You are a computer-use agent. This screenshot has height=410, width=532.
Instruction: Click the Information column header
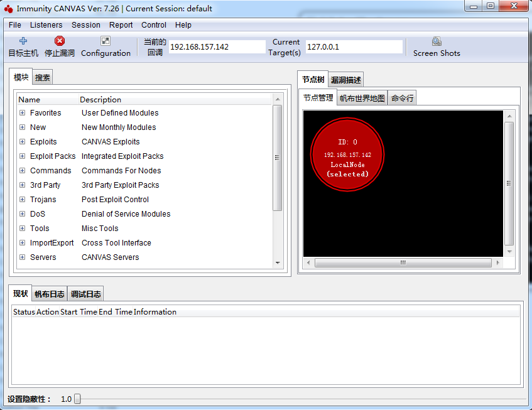(326, 312)
